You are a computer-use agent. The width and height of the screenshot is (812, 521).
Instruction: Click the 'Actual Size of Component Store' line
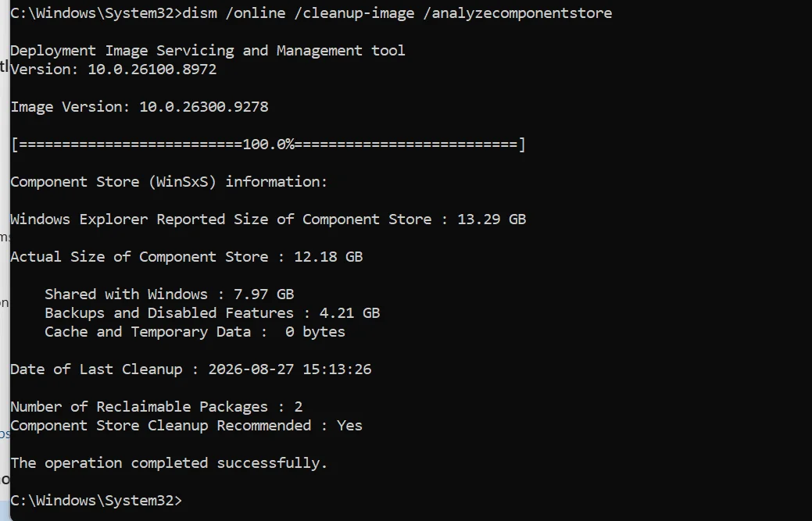[x=187, y=257]
